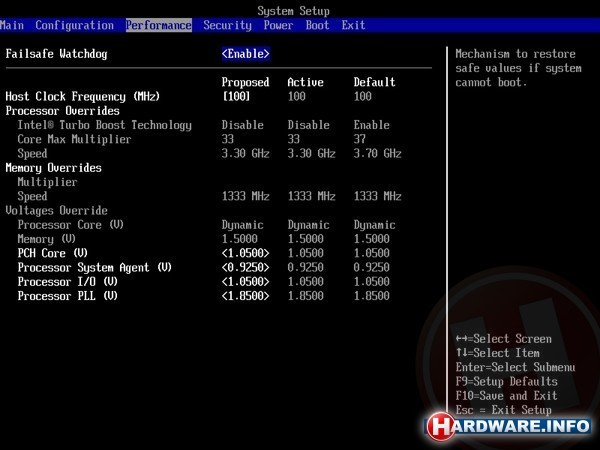Change Processor I/O proposed voltage 1.0500
Image resolution: width=600 pixels, height=450 pixels.
point(246,282)
